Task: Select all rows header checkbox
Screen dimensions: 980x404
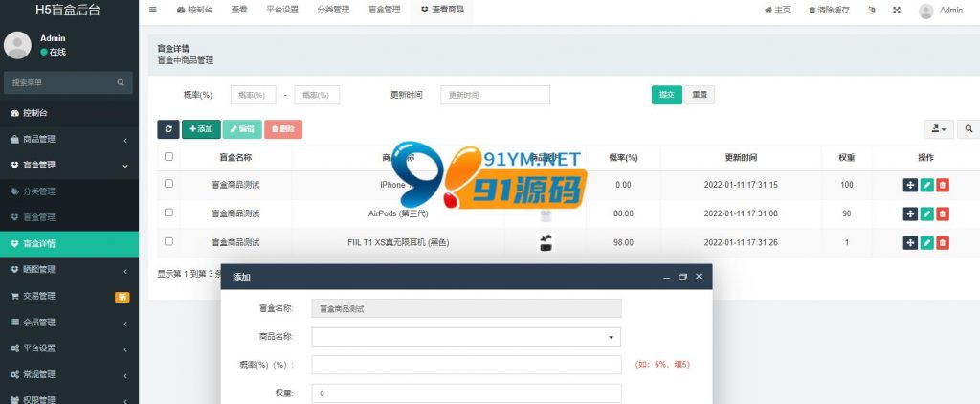Action: pyautogui.click(x=168, y=156)
